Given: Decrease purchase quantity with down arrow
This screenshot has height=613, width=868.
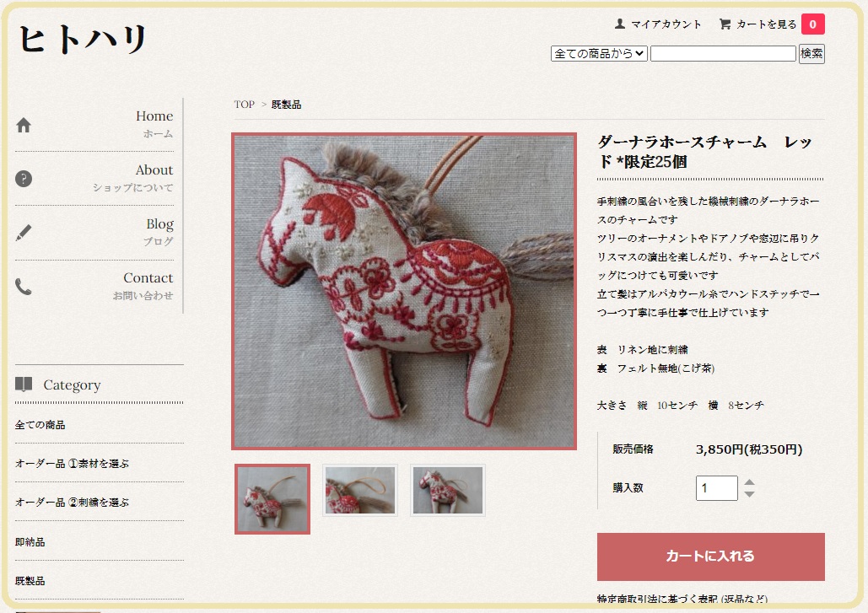Looking at the screenshot, I should click(749, 493).
